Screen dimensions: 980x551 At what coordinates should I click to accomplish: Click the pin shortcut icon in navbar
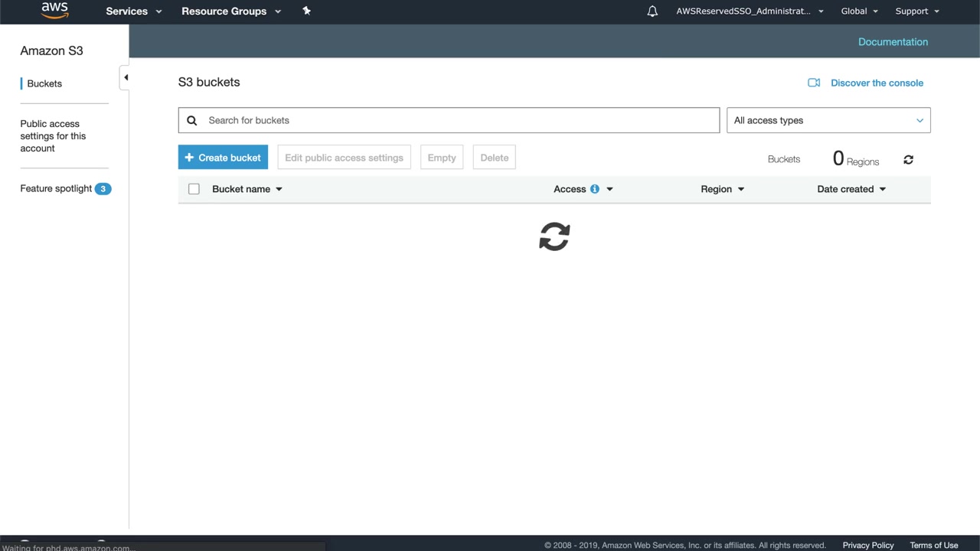tap(307, 11)
